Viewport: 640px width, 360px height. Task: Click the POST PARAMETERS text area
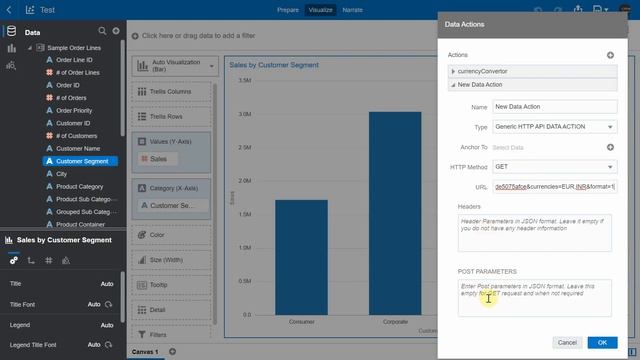[x=535, y=298]
